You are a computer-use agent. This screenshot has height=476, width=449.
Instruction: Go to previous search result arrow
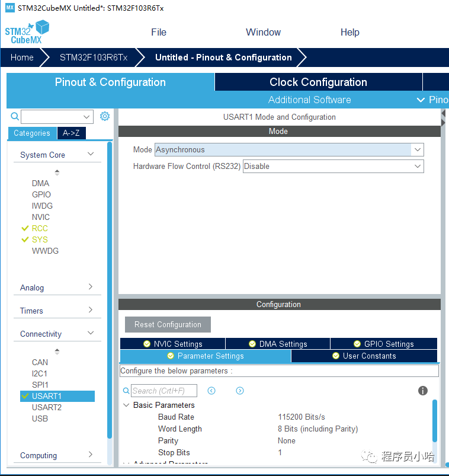(x=211, y=391)
